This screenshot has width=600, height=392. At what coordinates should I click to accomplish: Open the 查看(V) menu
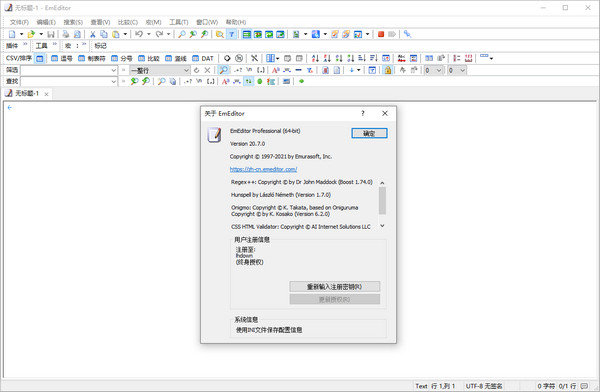(x=100, y=22)
